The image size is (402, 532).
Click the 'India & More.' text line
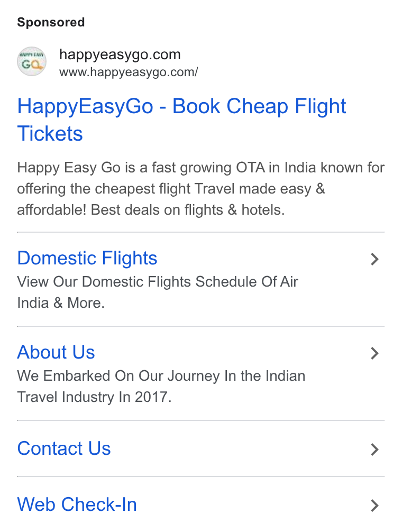tap(61, 303)
